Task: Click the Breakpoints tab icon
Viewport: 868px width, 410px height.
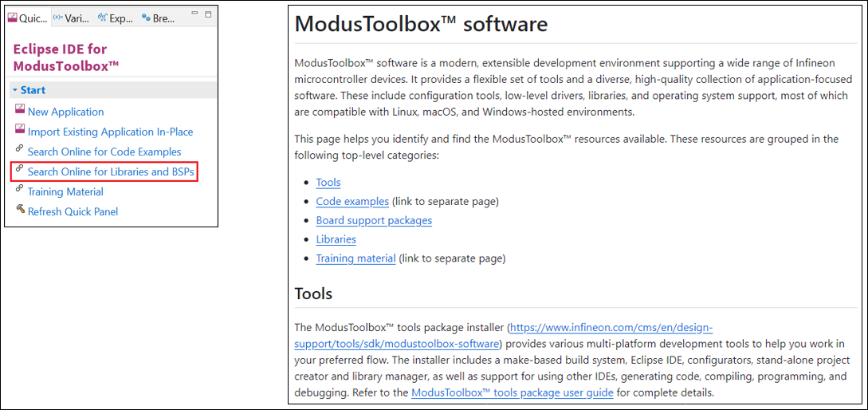Action: [146, 18]
